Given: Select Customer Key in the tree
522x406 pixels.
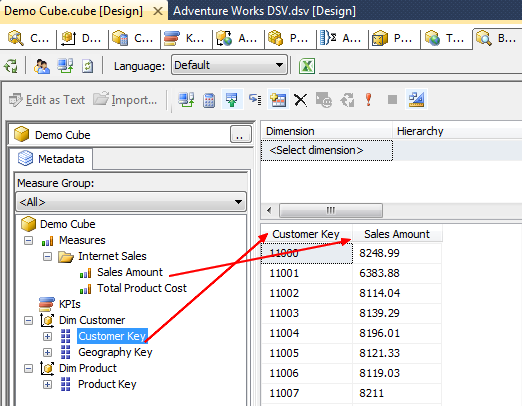Looking at the screenshot, I should 112,336.
